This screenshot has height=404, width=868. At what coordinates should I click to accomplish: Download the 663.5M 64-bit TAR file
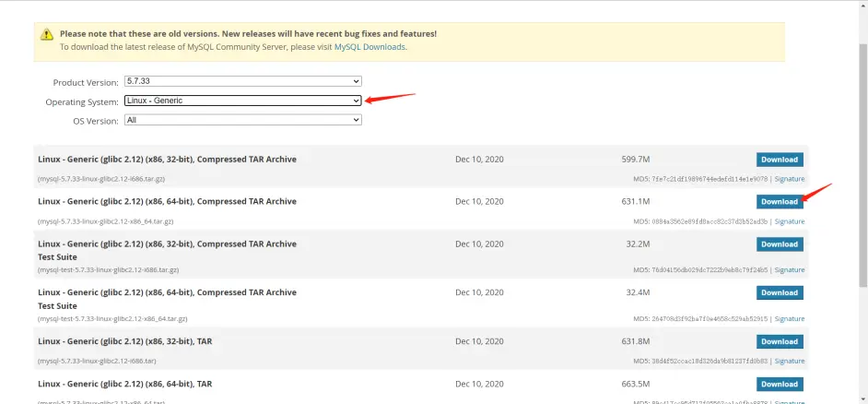780,384
